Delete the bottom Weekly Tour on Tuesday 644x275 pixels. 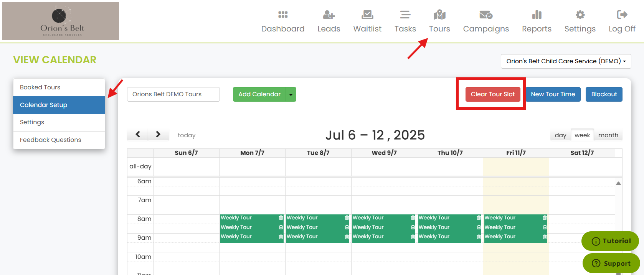(x=347, y=237)
